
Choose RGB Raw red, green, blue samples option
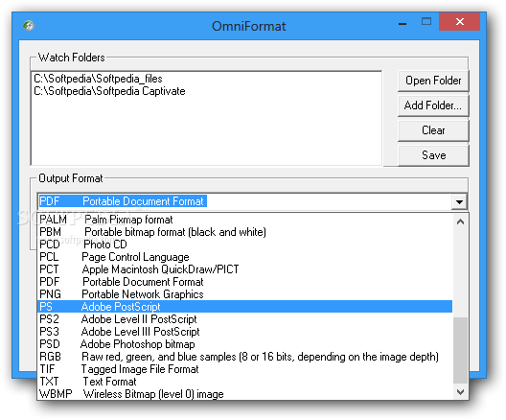pos(244,357)
